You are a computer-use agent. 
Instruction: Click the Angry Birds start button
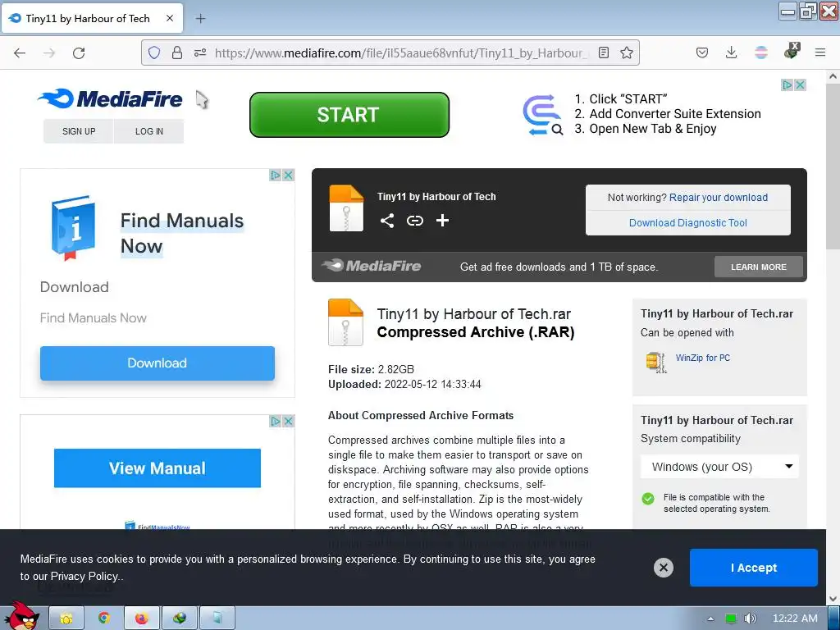coord(22,617)
